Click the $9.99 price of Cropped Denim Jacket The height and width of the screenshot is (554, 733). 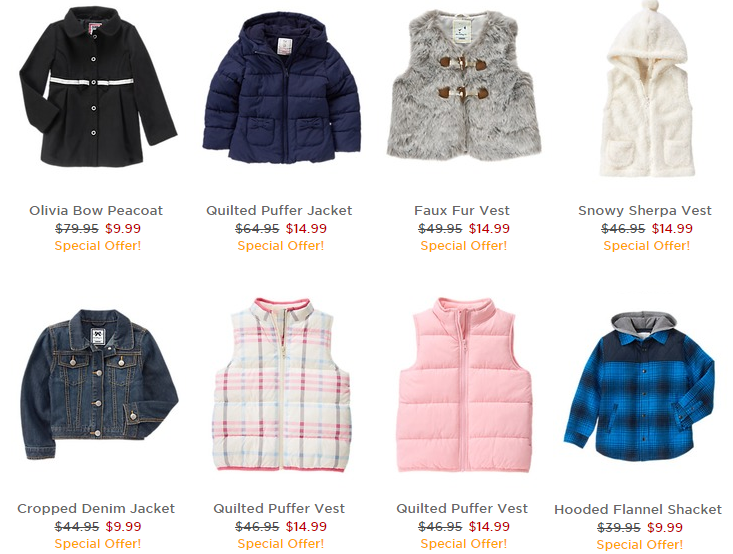point(123,526)
